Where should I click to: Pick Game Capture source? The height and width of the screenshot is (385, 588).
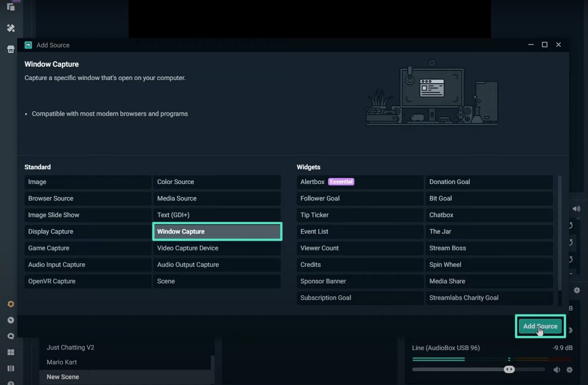pos(88,248)
